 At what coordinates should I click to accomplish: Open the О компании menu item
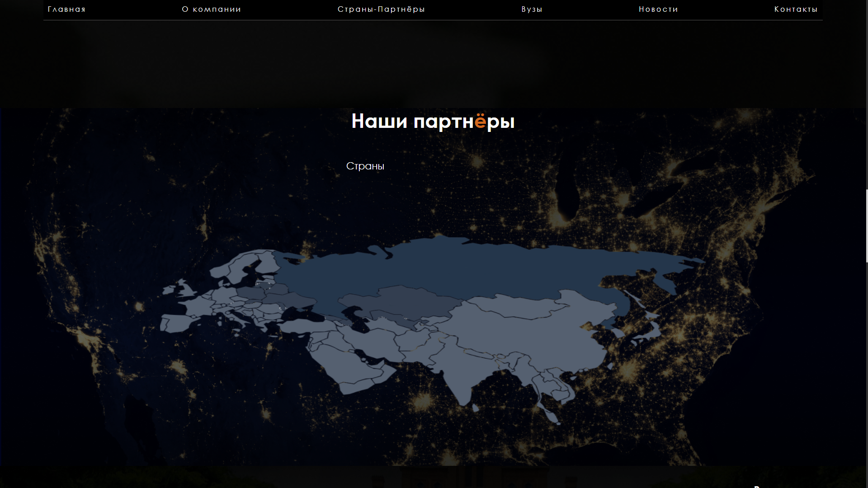(x=212, y=9)
